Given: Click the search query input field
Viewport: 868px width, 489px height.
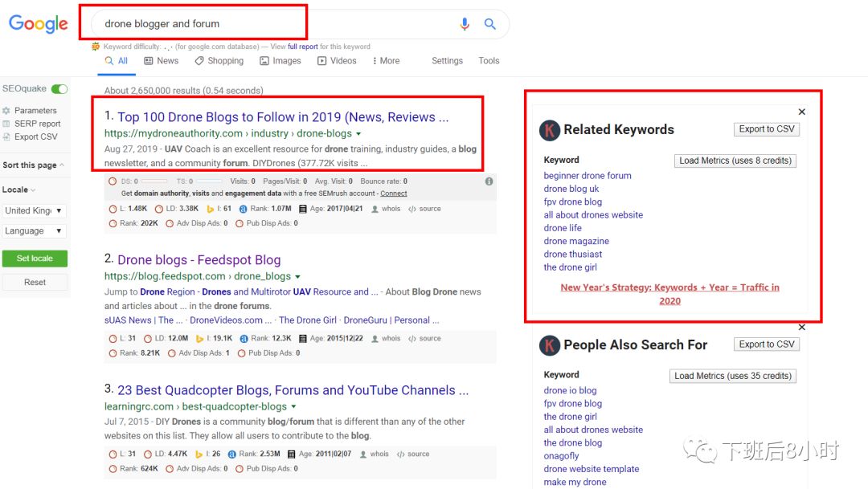Looking at the screenshot, I should click(276, 24).
